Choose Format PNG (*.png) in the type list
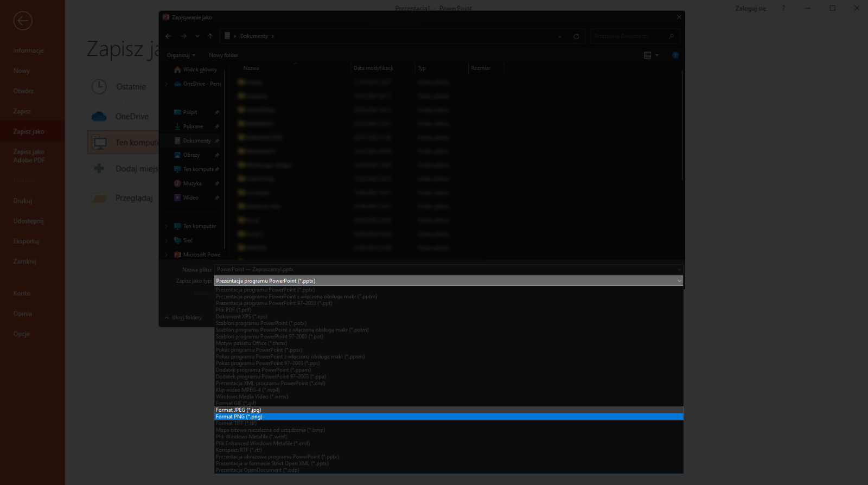Screen dimensions: 868x485 click(x=449, y=417)
